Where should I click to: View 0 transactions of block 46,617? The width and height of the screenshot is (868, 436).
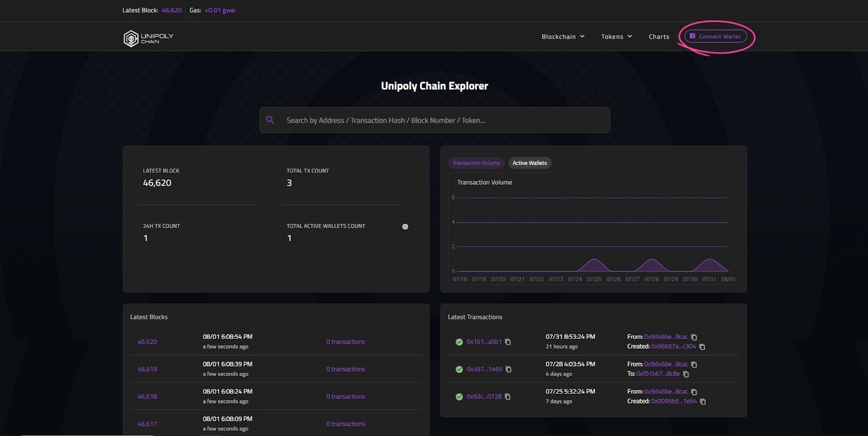tap(346, 424)
